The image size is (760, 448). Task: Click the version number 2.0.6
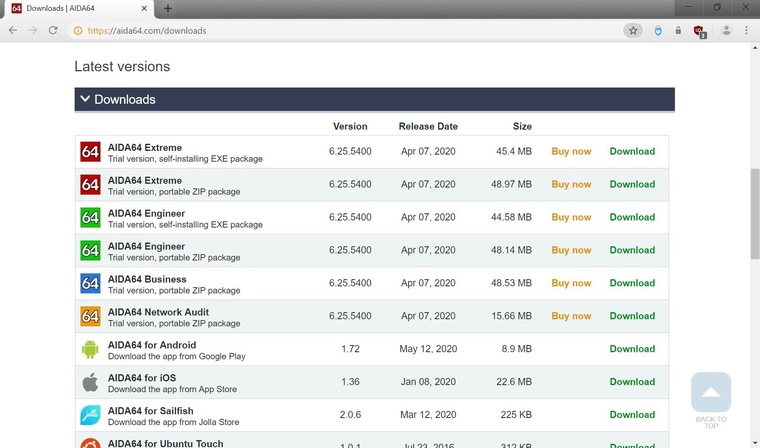[350, 415]
